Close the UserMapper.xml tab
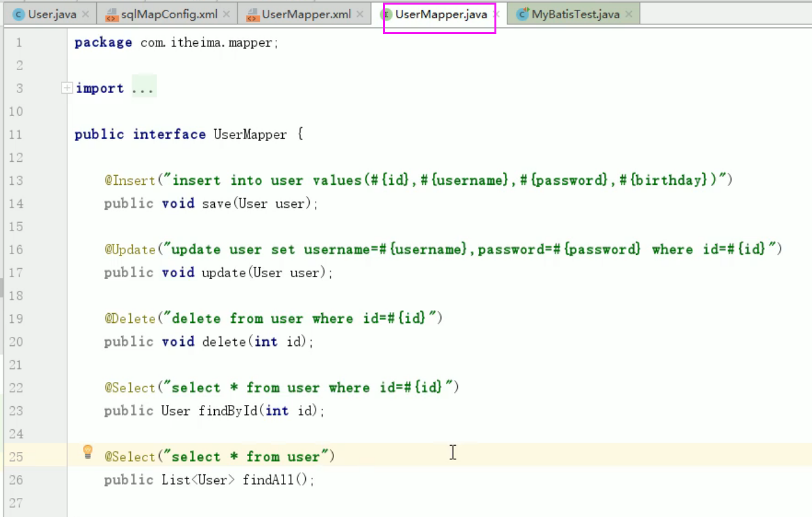Viewport: 812px width, 517px height. pos(361,14)
